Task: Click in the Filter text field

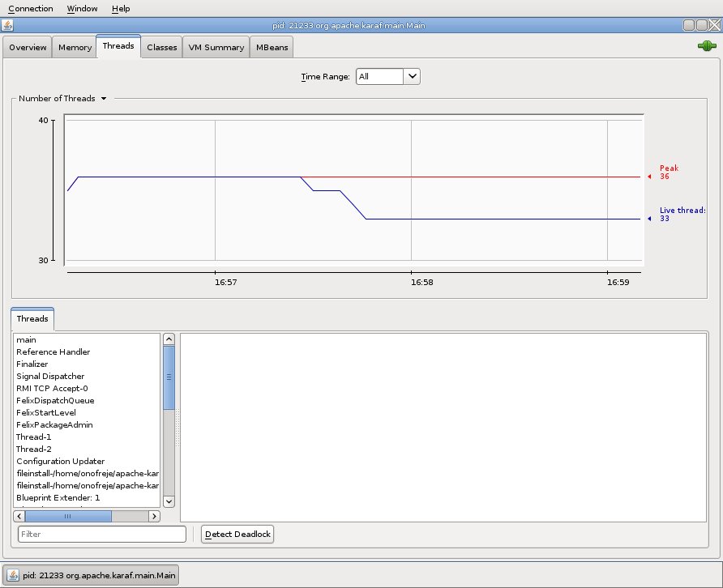Action: click(x=101, y=535)
